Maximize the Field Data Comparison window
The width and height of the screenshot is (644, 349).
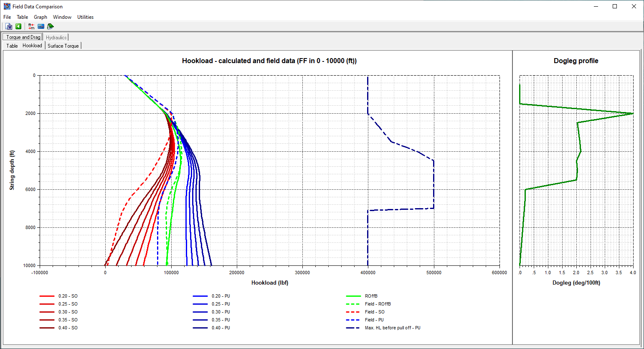point(615,6)
